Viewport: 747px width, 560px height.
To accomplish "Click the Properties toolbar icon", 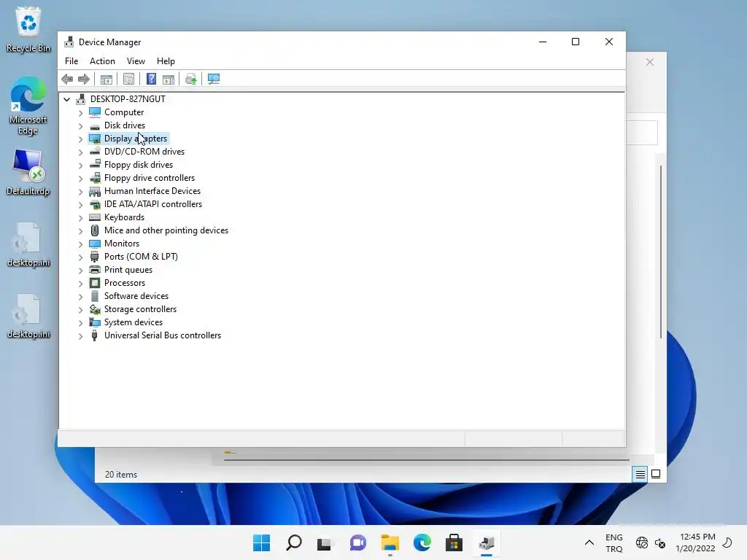I will (x=128, y=79).
